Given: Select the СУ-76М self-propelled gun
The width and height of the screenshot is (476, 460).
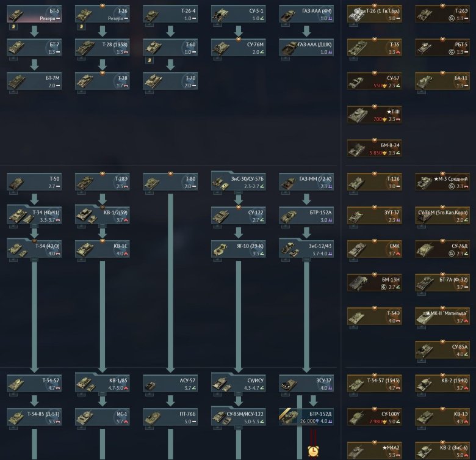Looking at the screenshot, I should coord(239,48).
